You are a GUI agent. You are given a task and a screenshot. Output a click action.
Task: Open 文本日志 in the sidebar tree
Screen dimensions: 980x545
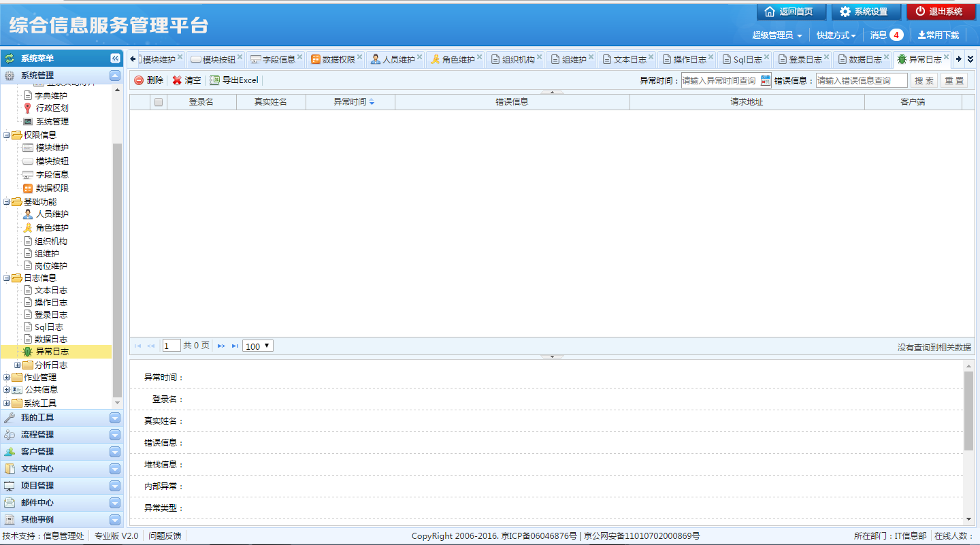[x=51, y=291]
